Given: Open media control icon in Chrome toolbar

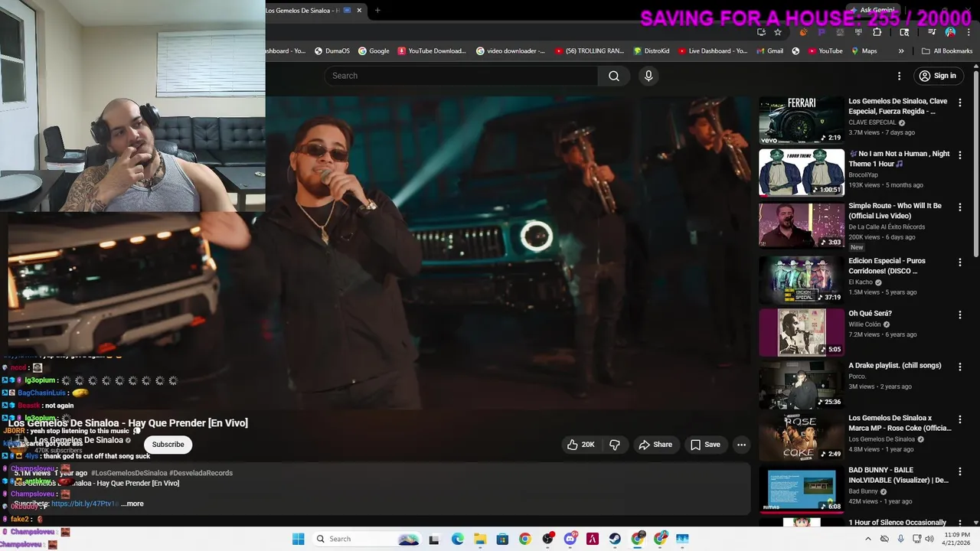Looking at the screenshot, I should pos(932,32).
